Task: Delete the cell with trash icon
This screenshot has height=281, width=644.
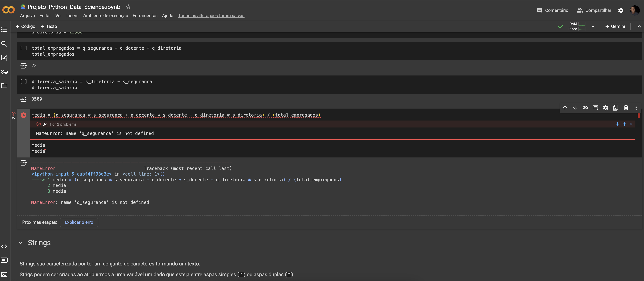Action: point(626,108)
